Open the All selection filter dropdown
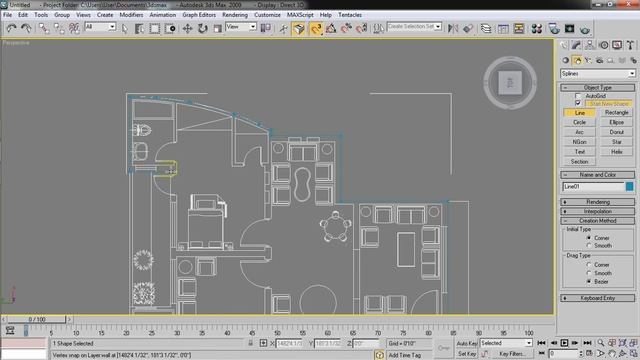Viewport: 640px width, 360px height. coord(100,27)
